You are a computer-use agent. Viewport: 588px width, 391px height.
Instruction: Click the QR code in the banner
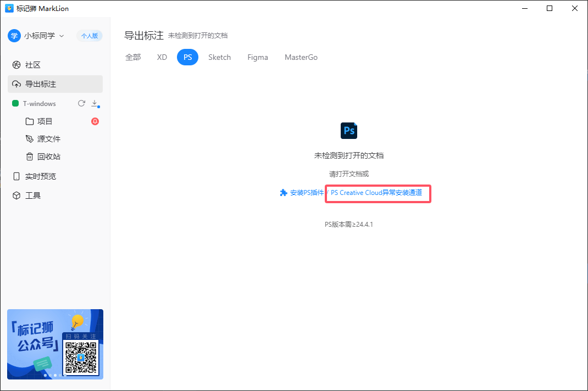click(81, 358)
